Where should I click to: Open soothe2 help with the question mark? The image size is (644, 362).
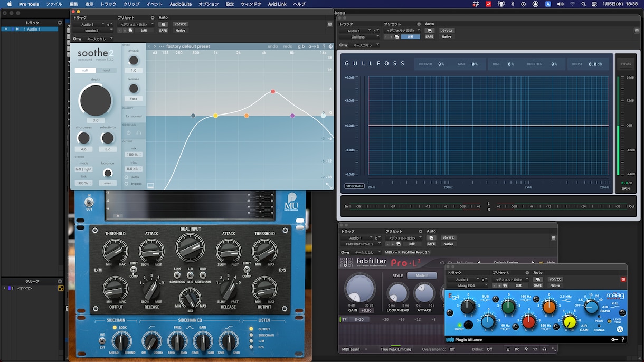click(x=324, y=46)
